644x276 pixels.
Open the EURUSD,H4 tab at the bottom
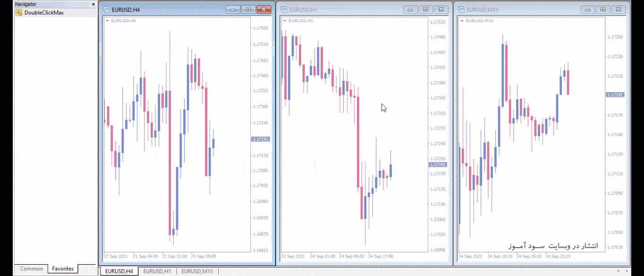[119, 271]
